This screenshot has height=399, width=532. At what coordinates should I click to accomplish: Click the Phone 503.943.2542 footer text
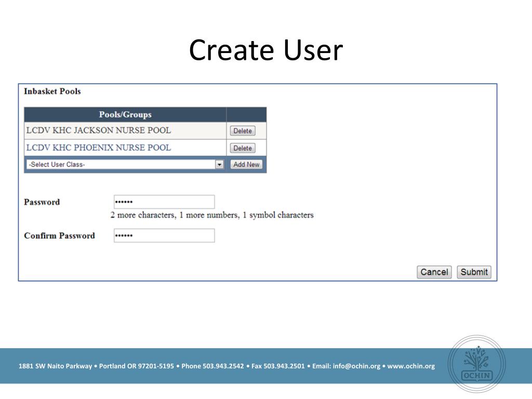(212, 366)
